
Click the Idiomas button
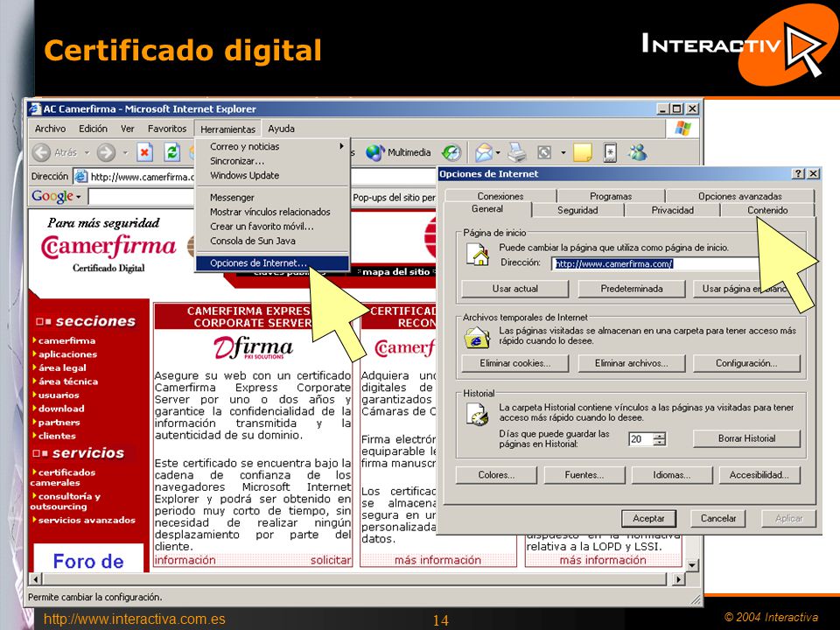[672, 474]
